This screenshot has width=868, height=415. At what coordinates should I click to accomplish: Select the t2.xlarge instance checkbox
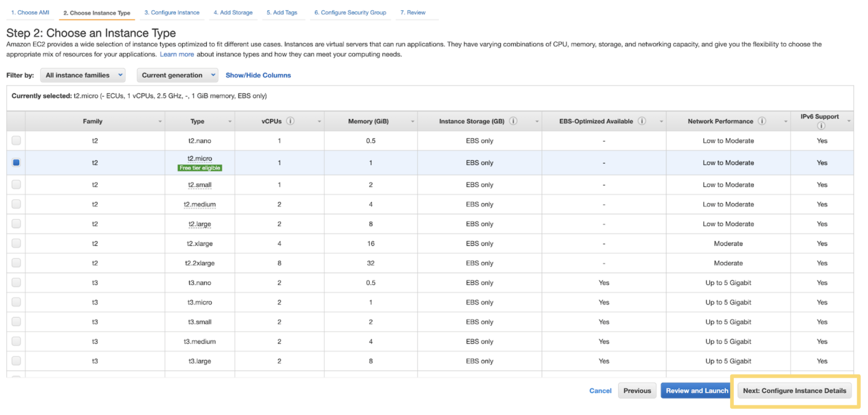click(16, 243)
